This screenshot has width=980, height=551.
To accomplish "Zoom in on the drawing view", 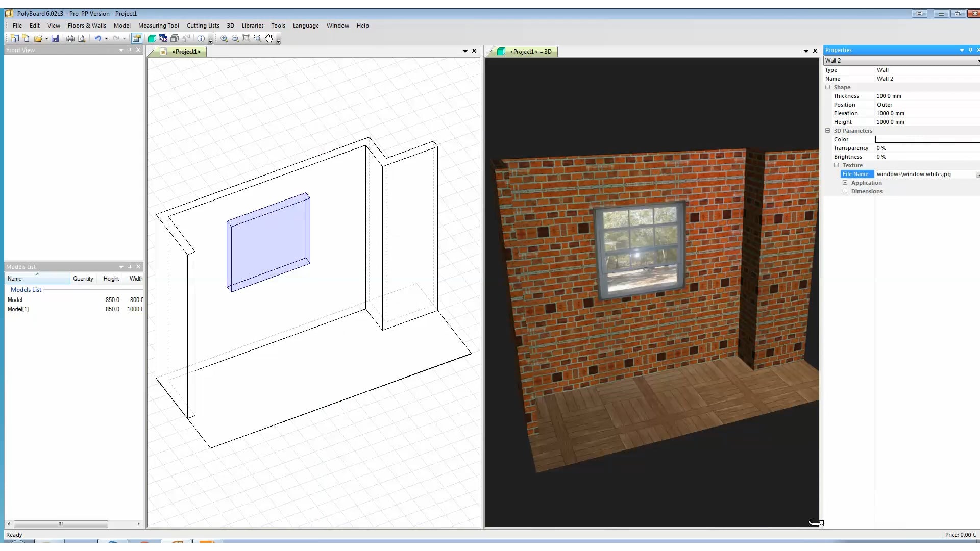I will tap(224, 39).
